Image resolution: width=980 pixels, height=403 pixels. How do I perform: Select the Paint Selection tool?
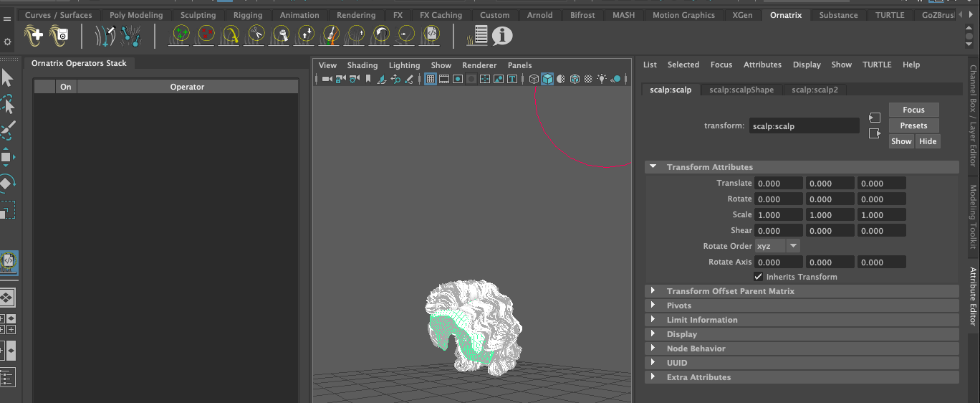(x=7, y=131)
